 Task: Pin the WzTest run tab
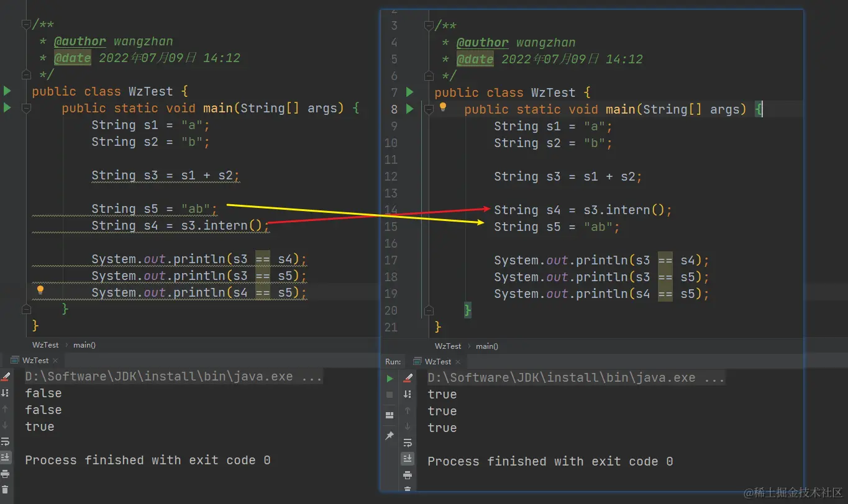390,436
